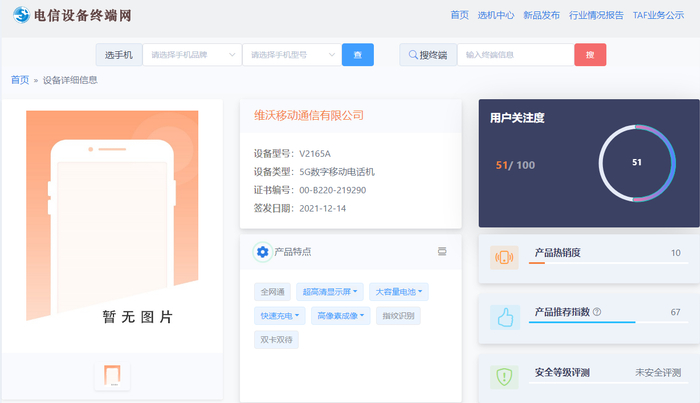
Task: Click the help icon next to 产品推荐指数
Action: [597, 312]
